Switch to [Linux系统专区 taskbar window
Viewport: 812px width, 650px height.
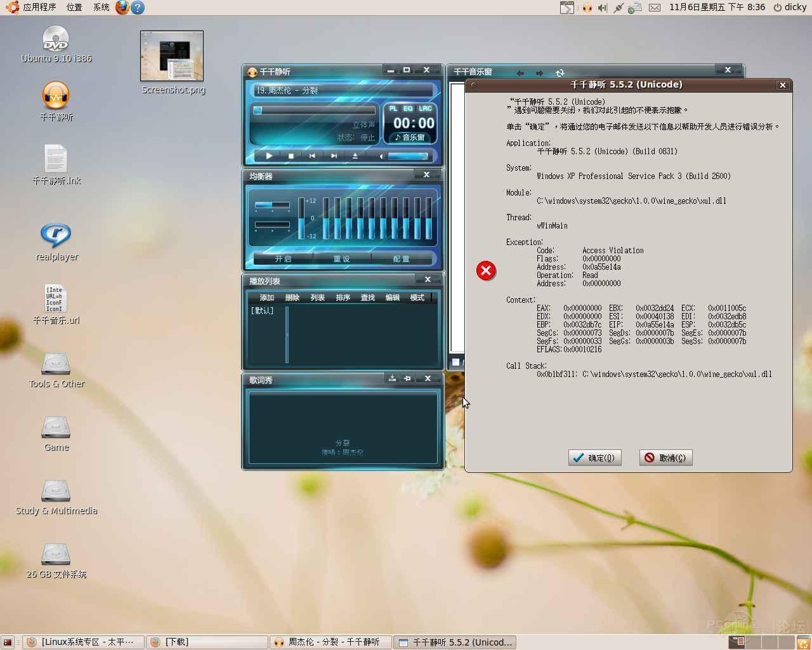(84, 642)
